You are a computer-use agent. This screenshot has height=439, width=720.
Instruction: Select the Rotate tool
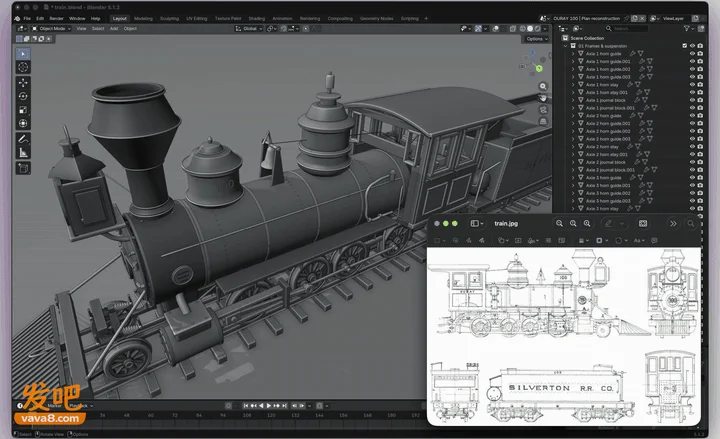click(x=23, y=96)
